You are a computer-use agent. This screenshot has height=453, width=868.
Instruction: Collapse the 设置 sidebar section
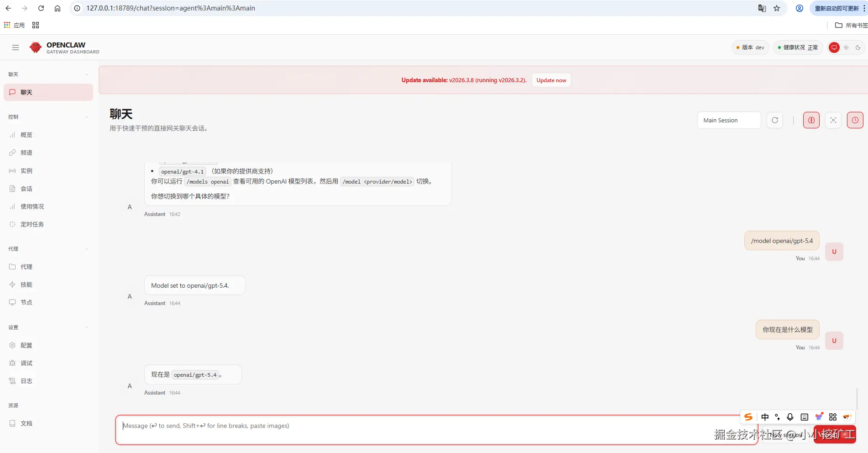(48, 327)
